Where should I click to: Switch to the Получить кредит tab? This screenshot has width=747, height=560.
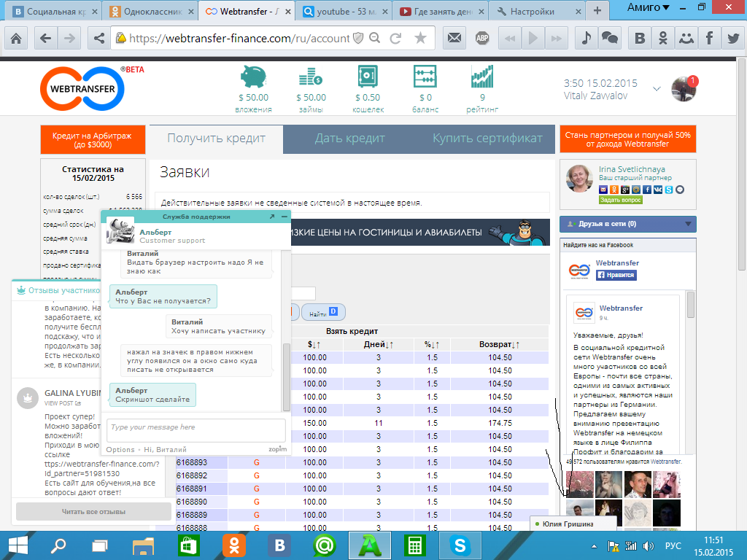216,139
